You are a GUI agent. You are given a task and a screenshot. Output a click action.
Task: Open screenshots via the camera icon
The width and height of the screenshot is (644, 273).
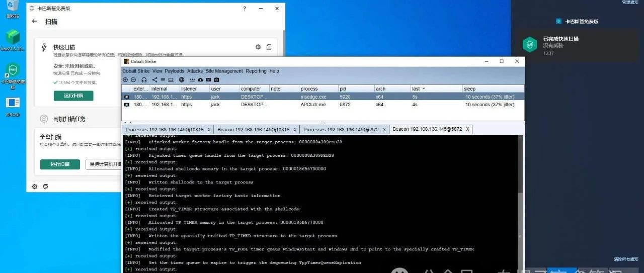tap(216, 80)
